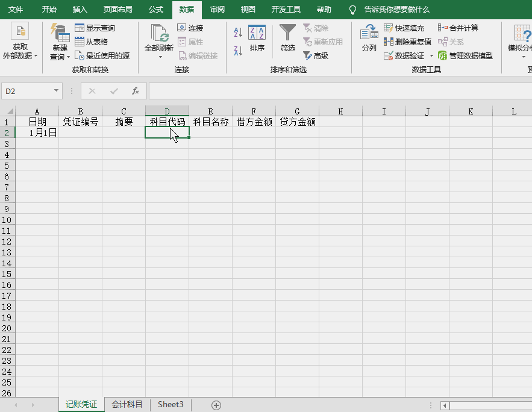Switch to the 插入 ribbon tab
The height and width of the screenshot is (412, 532).
80,10
